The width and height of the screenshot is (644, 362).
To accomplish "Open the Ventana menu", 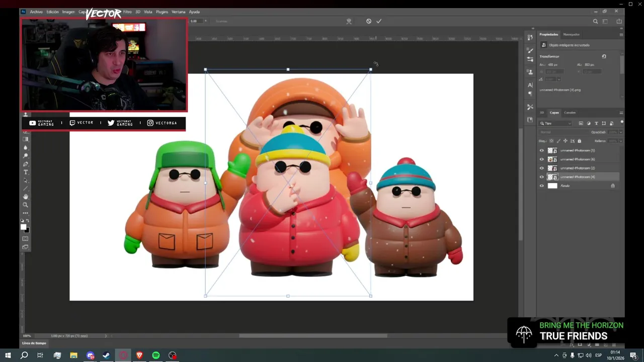I will pyautogui.click(x=178, y=12).
